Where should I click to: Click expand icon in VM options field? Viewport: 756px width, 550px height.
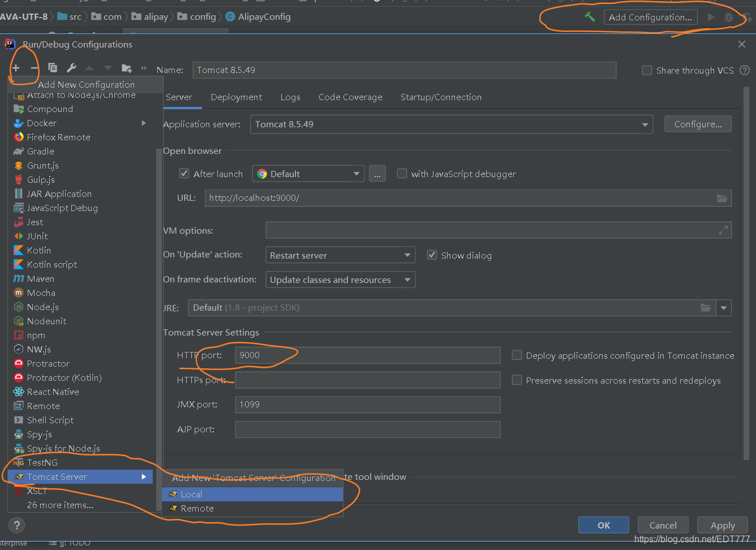pos(723,230)
